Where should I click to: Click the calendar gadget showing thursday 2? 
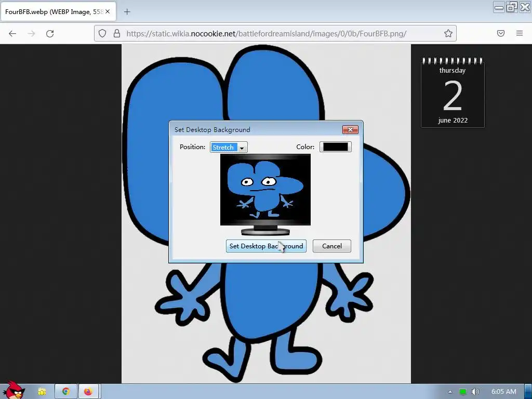[453, 92]
